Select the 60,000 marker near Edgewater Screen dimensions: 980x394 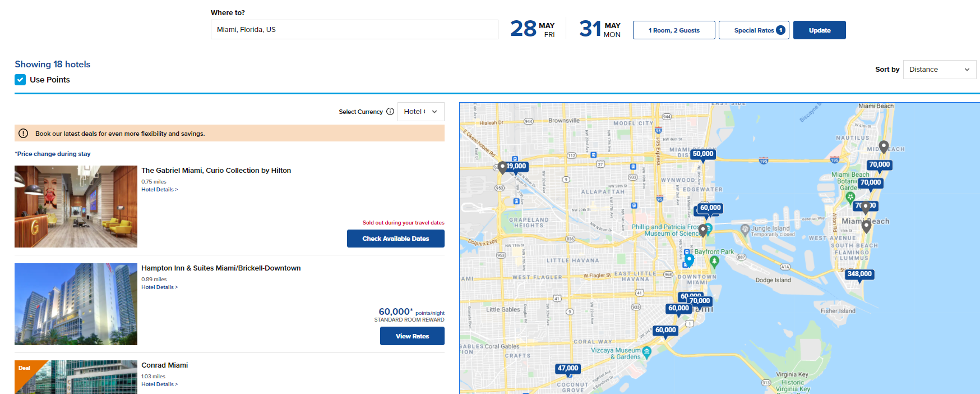pyautogui.click(x=710, y=208)
